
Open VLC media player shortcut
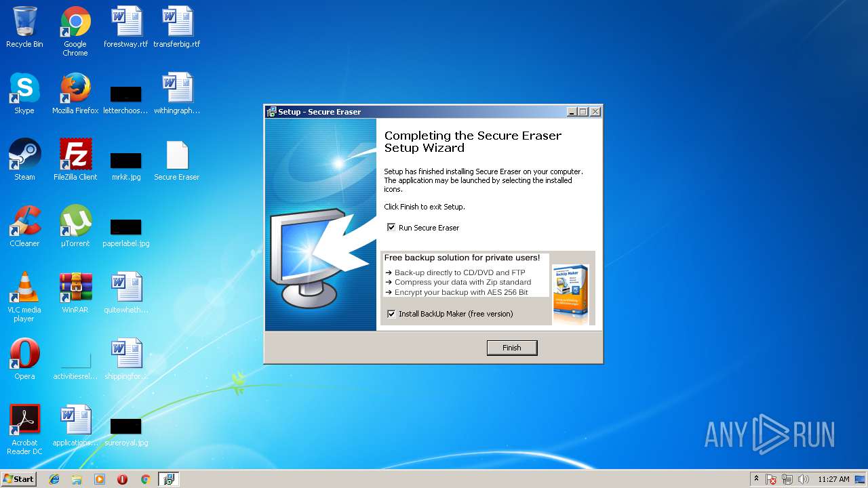[24, 297]
